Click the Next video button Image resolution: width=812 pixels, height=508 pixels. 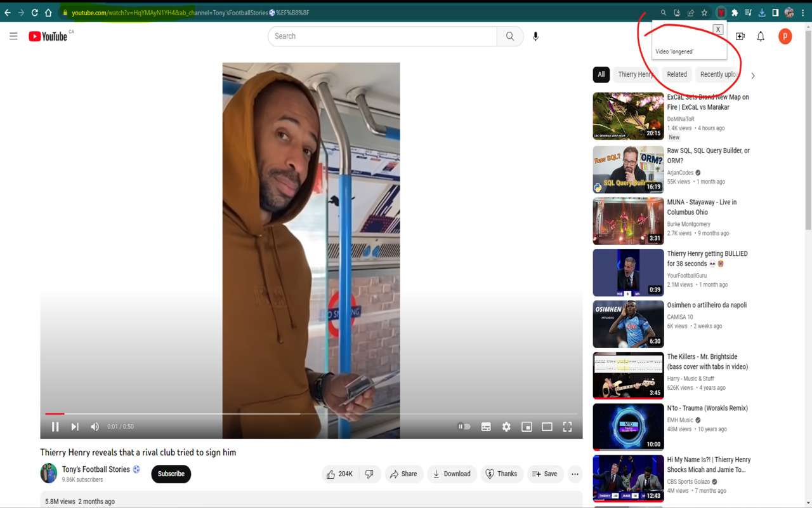coord(75,426)
